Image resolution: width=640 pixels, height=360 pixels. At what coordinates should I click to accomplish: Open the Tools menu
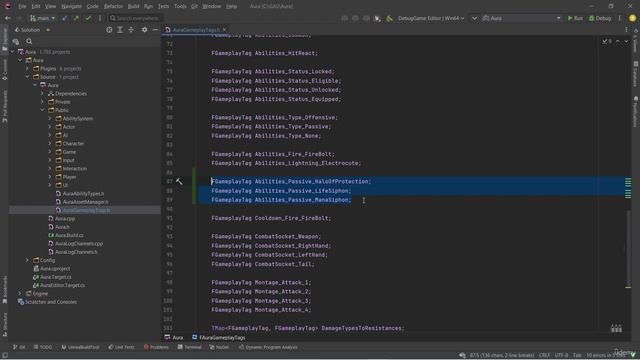[x=180, y=7]
